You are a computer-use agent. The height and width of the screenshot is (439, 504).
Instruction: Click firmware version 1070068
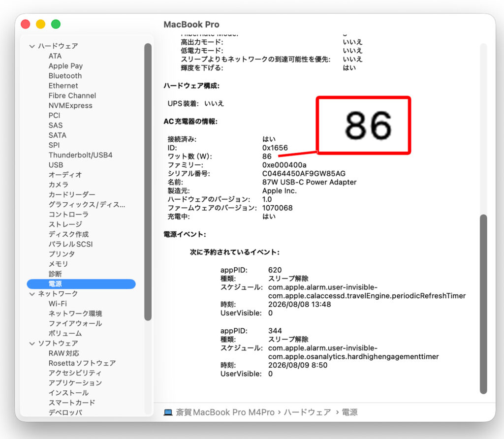point(278,208)
